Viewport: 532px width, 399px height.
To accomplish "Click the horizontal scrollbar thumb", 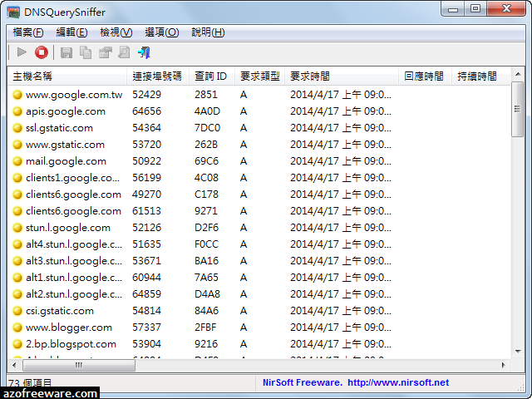I will 79,366.
